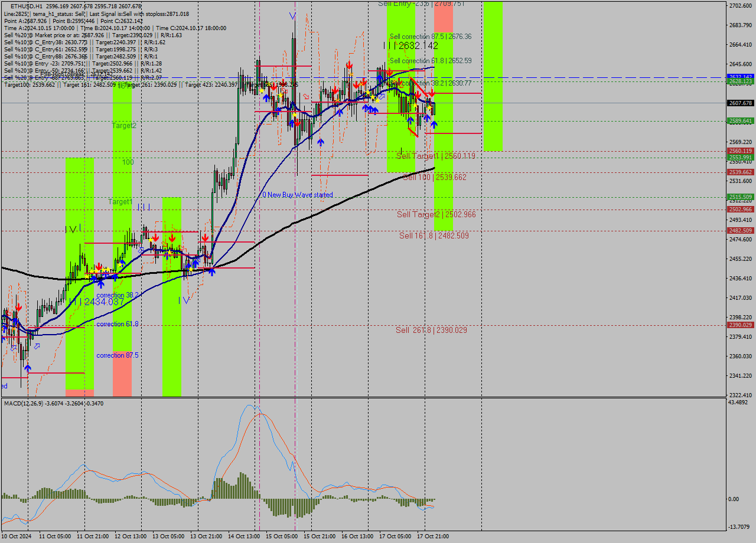Click the 'Sell correction 61.8 | 2652.59' label
Image resolution: width=756 pixels, height=543 pixels.
pyautogui.click(x=431, y=60)
